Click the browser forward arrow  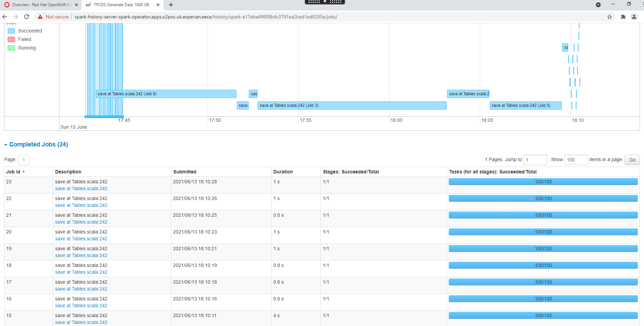pyautogui.click(x=16, y=16)
